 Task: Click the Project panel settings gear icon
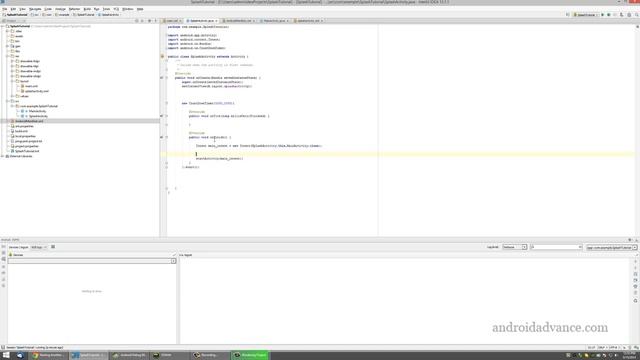[x=149, y=20]
